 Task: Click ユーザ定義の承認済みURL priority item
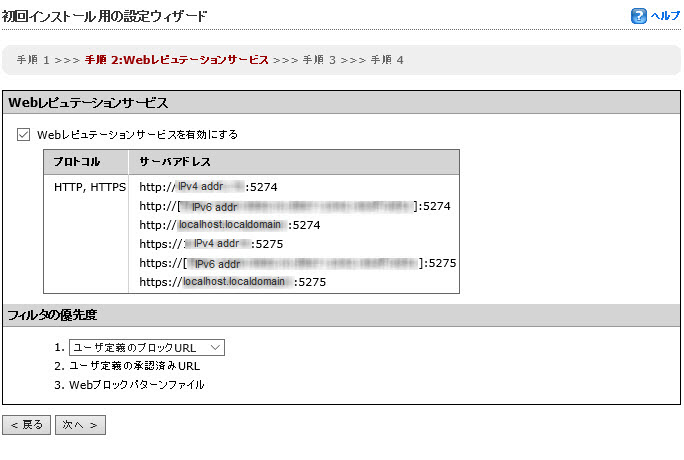tap(134, 366)
